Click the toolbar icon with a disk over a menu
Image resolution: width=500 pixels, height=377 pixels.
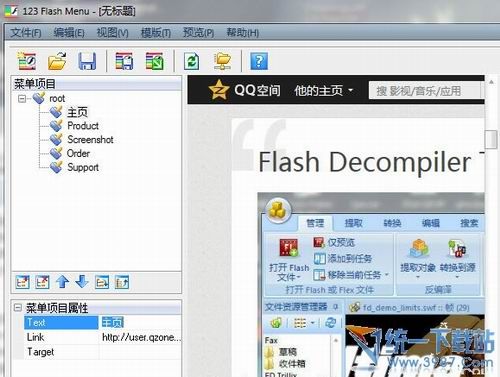[124, 61]
